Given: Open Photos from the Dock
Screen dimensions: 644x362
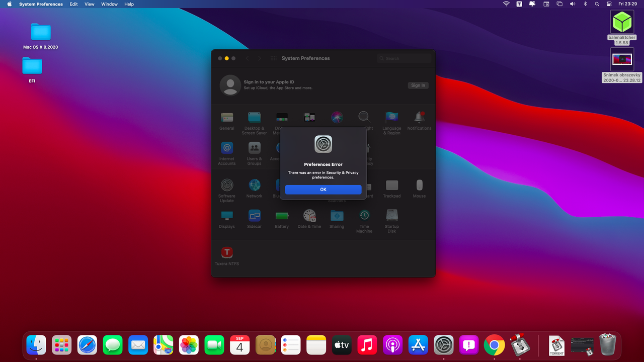Looking at the screenshot, I should 189,345.
